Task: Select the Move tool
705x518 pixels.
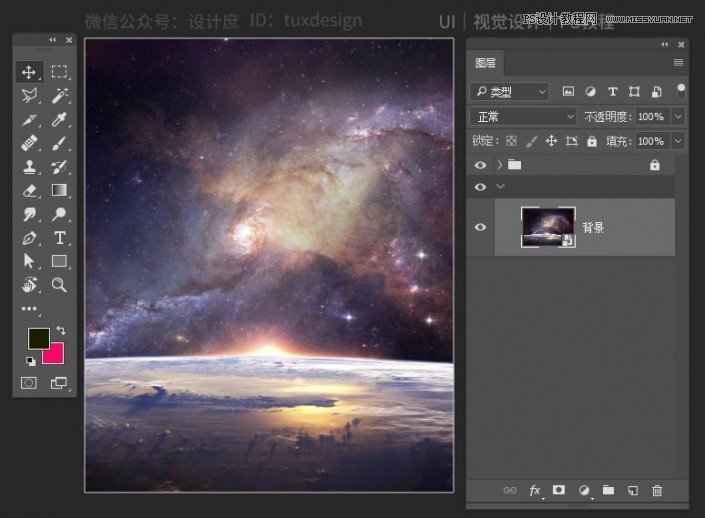Action: click(x=29, y=72)
